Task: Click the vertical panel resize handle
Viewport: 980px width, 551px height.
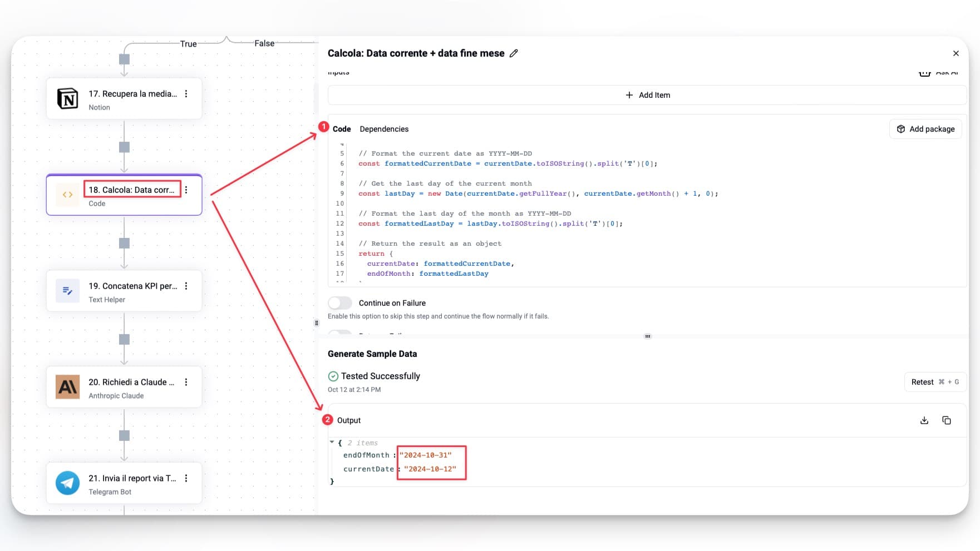Action: point(317,323)
